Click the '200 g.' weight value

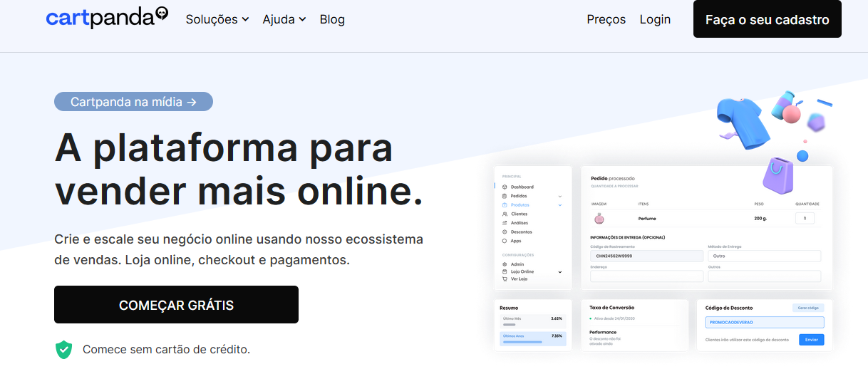[x=759, y=219]
